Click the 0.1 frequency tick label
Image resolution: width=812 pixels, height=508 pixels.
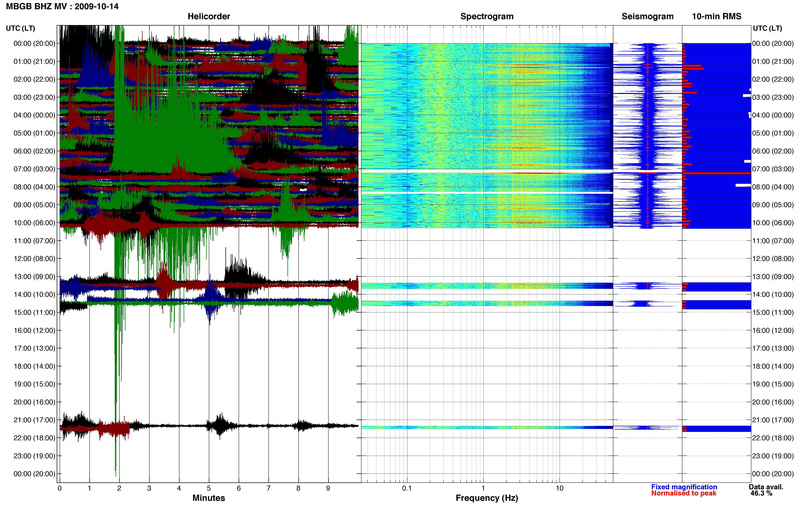407,488
